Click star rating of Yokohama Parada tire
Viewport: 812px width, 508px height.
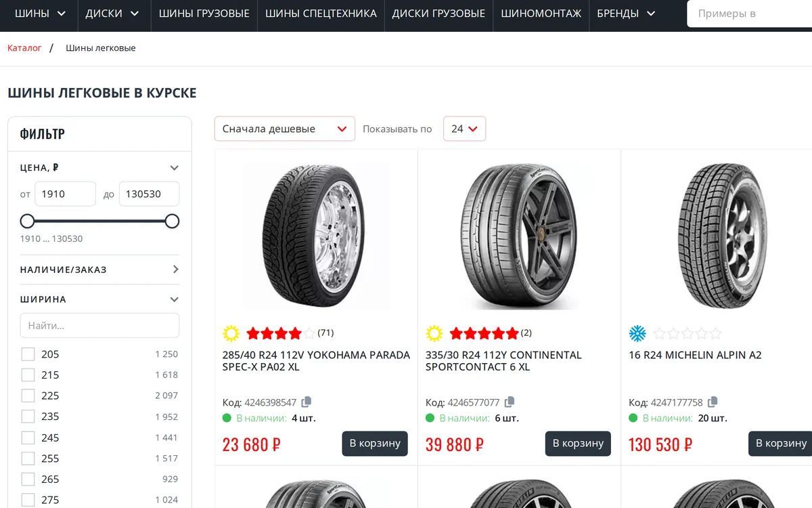coord(280,333)
